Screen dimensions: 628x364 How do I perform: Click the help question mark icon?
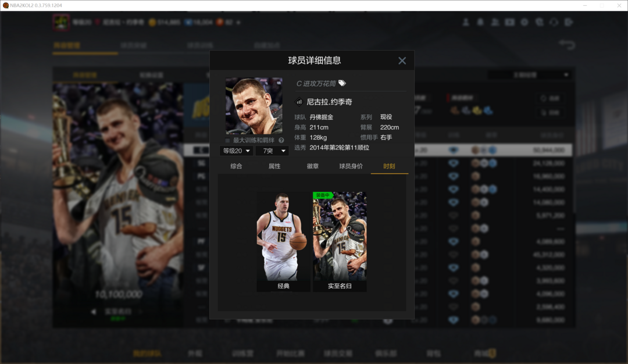pyautogui.click(x=281, y=140)
